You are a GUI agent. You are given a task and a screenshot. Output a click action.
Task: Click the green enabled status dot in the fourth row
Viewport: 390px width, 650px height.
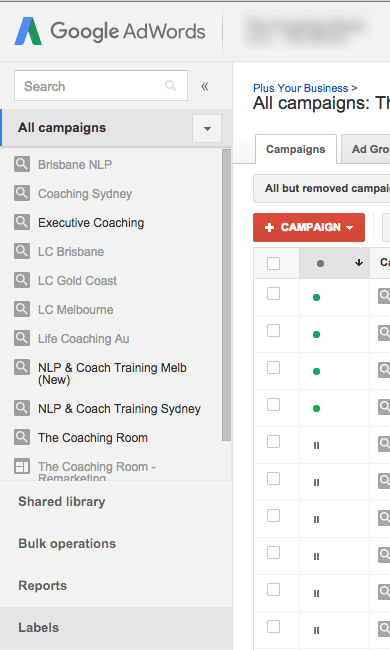coord(316,408)
